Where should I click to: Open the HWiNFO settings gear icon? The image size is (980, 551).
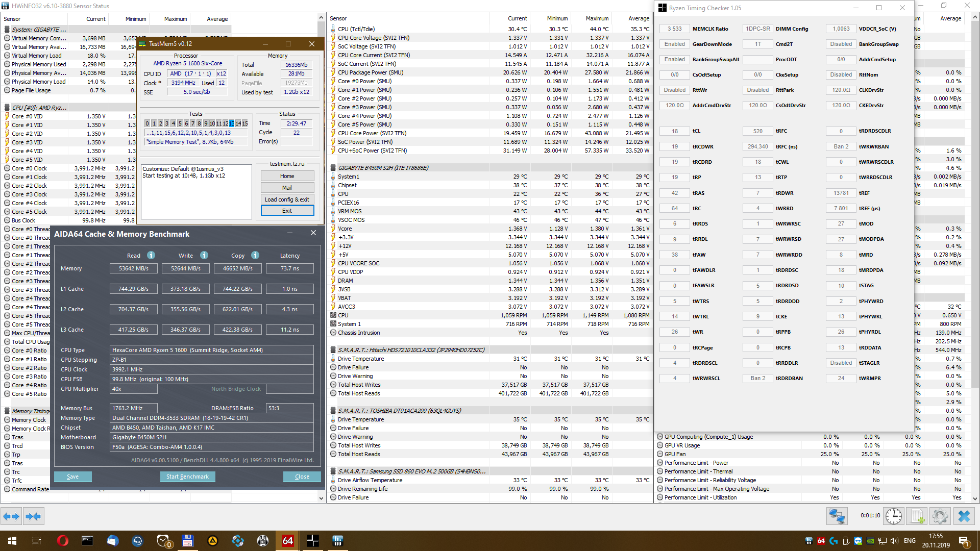pyautogui.click(x=940, y=516)
